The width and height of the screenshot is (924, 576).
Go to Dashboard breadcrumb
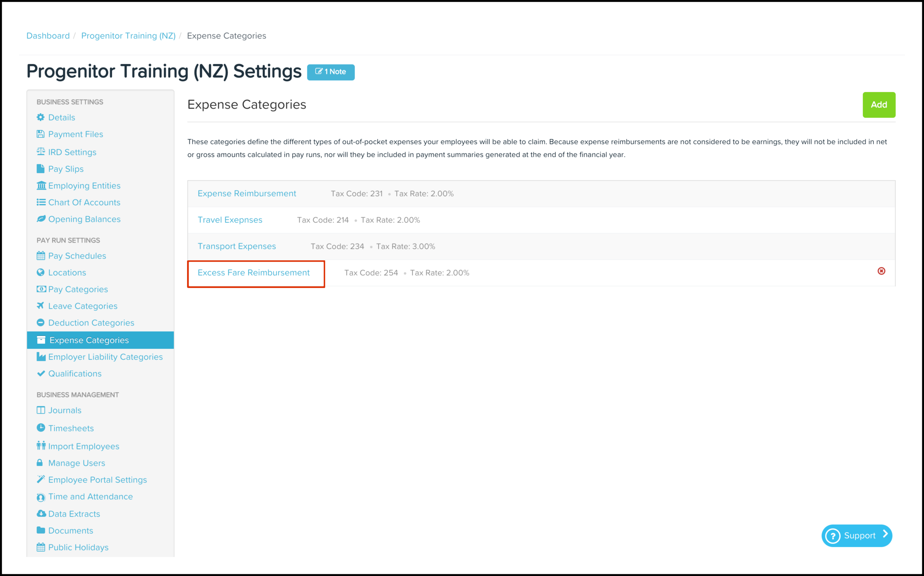[48, 36]
